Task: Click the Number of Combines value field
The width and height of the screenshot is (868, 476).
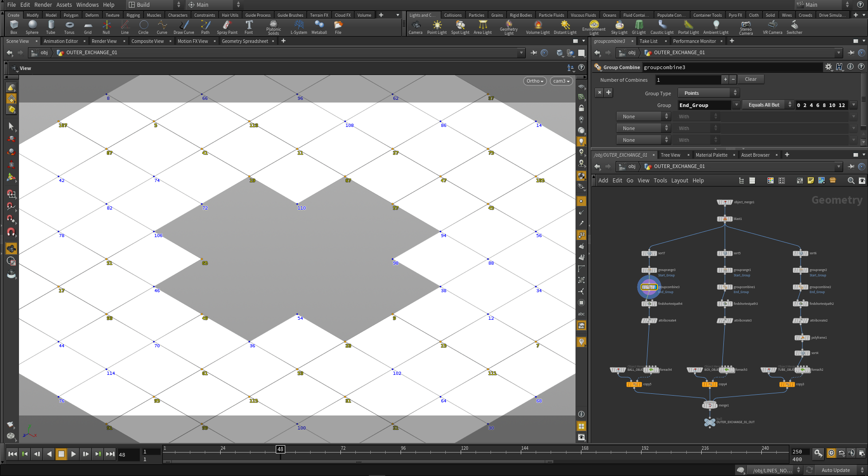Action: click(688, 79)
